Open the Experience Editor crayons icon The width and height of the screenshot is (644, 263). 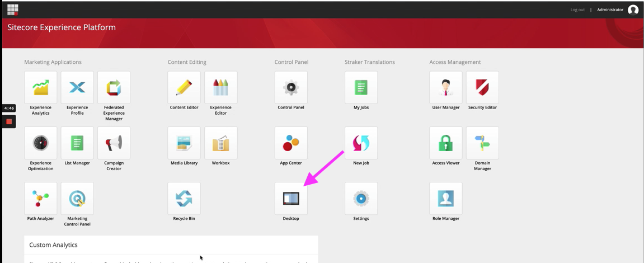[221, 87]
